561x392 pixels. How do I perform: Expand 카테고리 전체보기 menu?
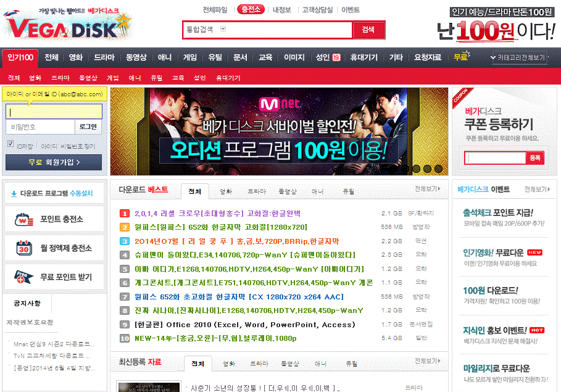coord(520,57)
